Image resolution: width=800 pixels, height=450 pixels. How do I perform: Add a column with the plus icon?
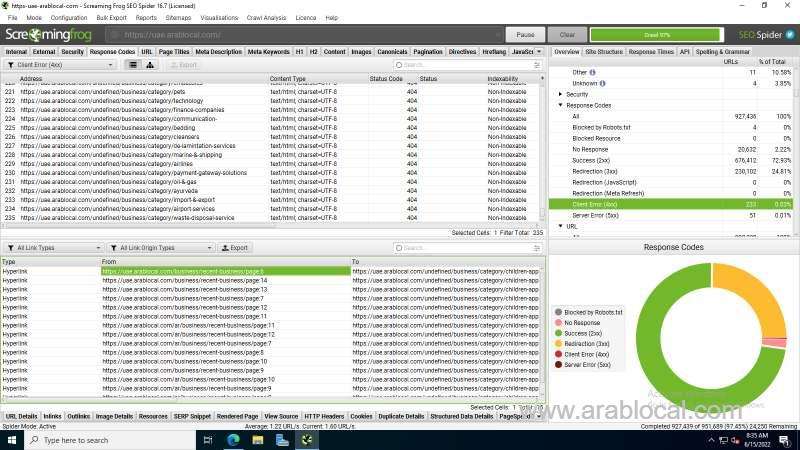point(542,79)
